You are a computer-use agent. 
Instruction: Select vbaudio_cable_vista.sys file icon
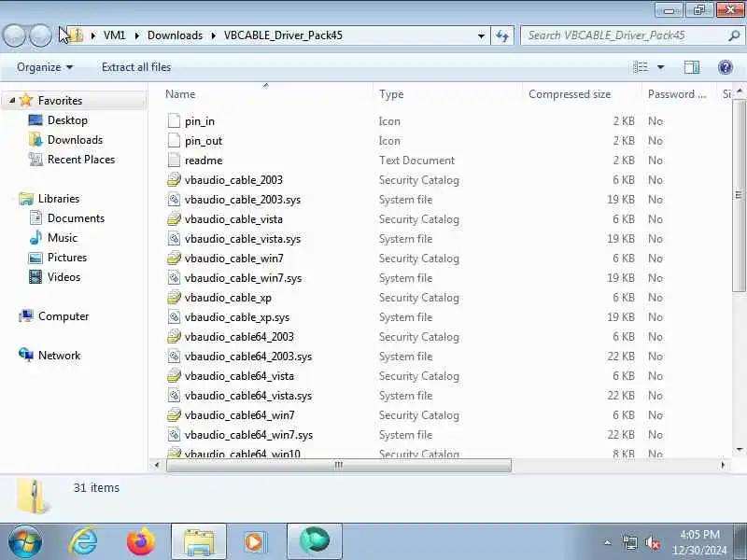(174, 239)
